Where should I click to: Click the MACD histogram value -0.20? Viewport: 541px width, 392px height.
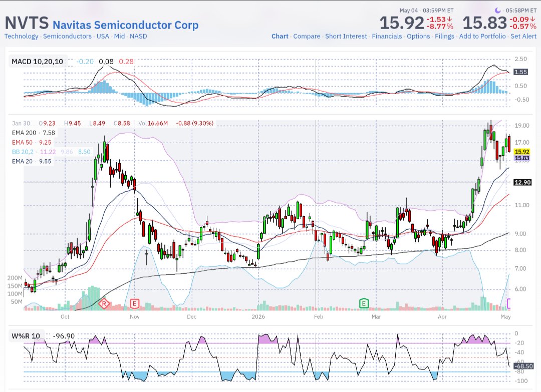(x=85, y=62)
